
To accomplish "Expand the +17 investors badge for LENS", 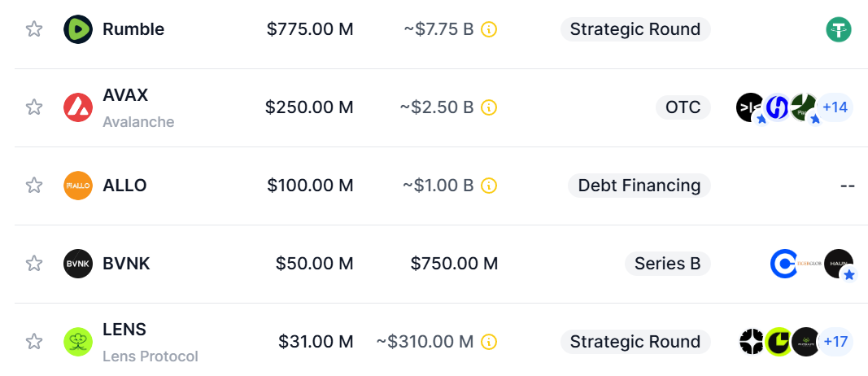I will (835, 342).
